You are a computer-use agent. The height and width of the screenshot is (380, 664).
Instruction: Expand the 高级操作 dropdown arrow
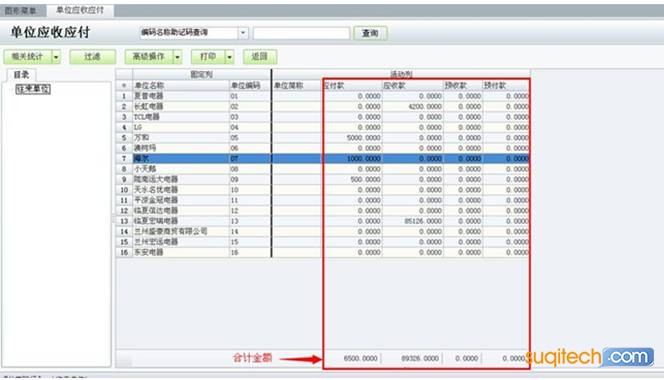pyautogui.click(x=177, y=56)
